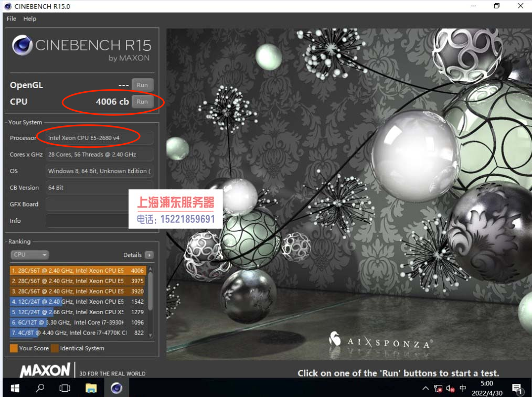Open Task View from the taskbar
Viewport: 532px width, 397px height.
coord(65,388)
